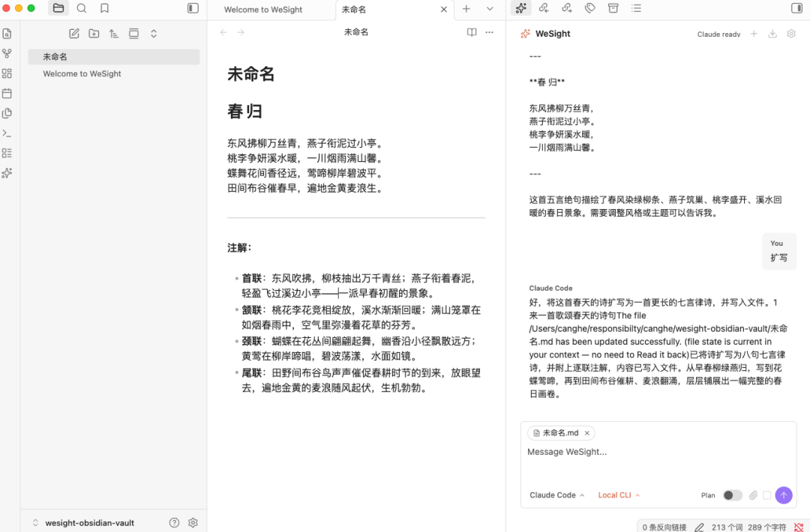810x532 pixels.
Task: Click the 213 个词 word count
Action: [x=727, y=527]
